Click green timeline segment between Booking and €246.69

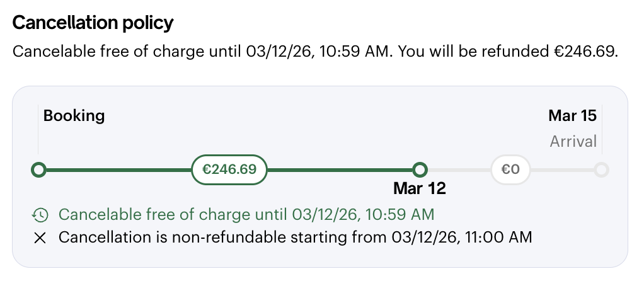coord(117,169)
